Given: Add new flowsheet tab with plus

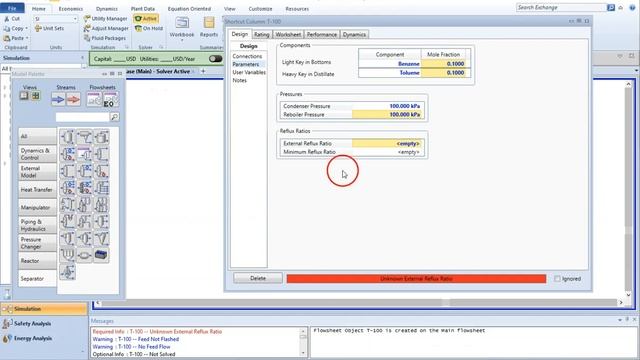Looking at the screenshot, I should click(x=203, y=71).
